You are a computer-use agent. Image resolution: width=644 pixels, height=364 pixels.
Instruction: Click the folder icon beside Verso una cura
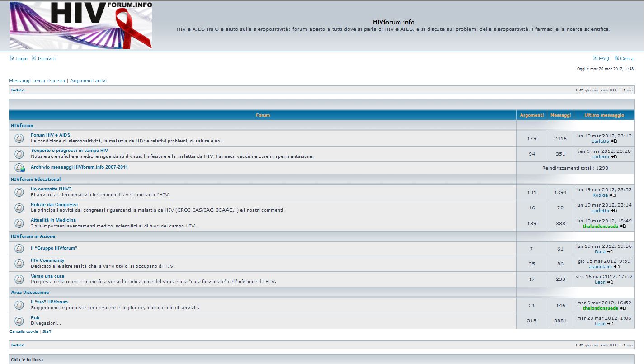tap(19, 279)
